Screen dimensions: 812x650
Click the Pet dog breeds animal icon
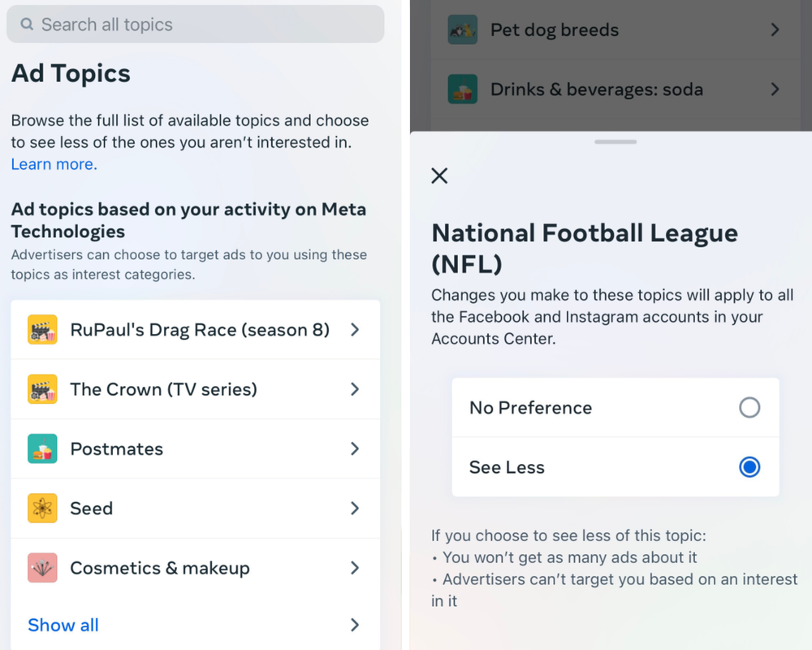[x=463, y=29]
